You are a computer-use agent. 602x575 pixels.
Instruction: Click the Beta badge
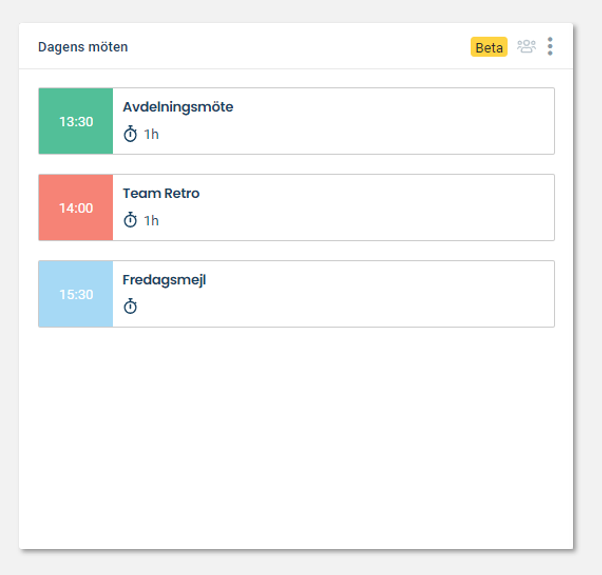tap(489, 47)
